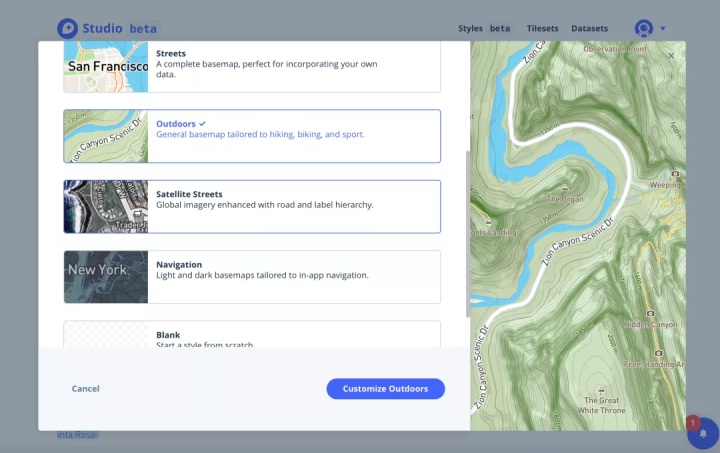Close the style picker dialog
This screenshot has width=720, height=453.
pos(671,56)
